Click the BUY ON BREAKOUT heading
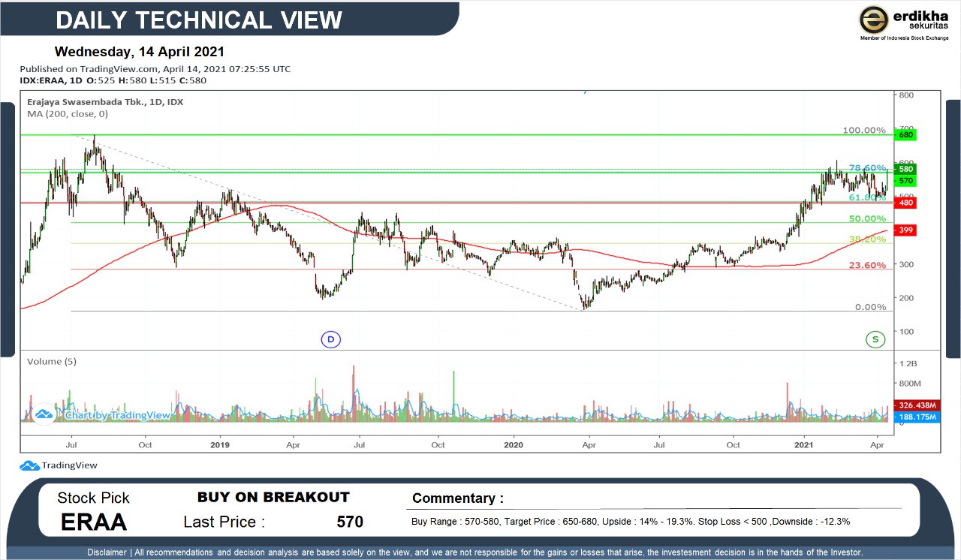The height and width of the screenshot is (560, 961). 273,497
